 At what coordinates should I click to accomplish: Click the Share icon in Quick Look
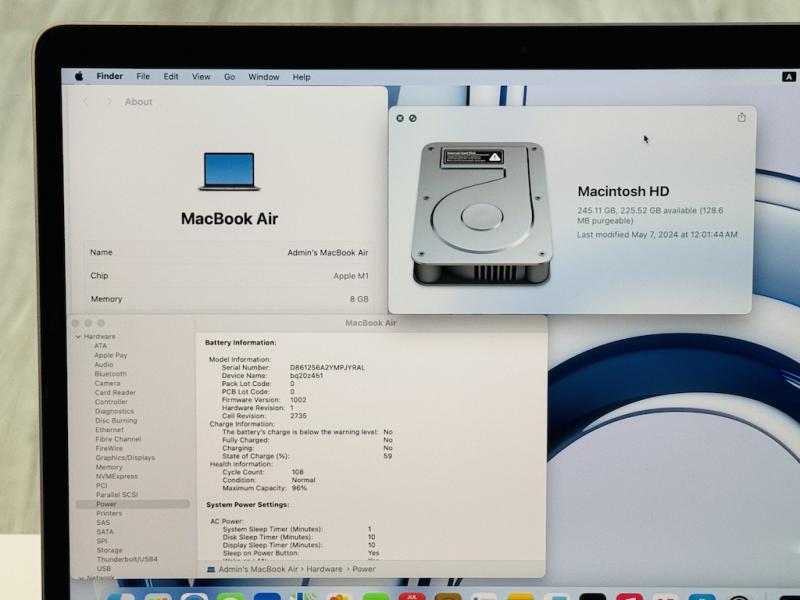741,117
